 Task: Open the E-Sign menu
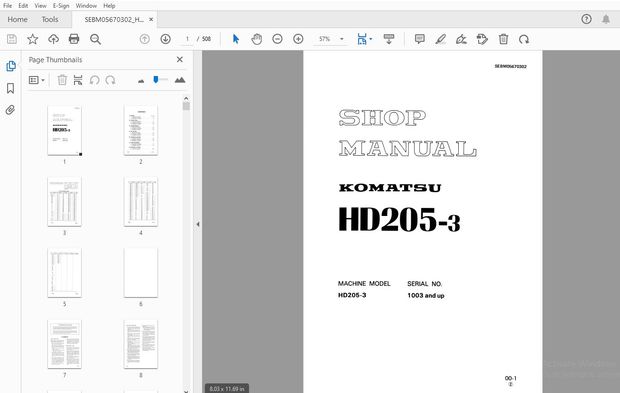click(61, 6)
